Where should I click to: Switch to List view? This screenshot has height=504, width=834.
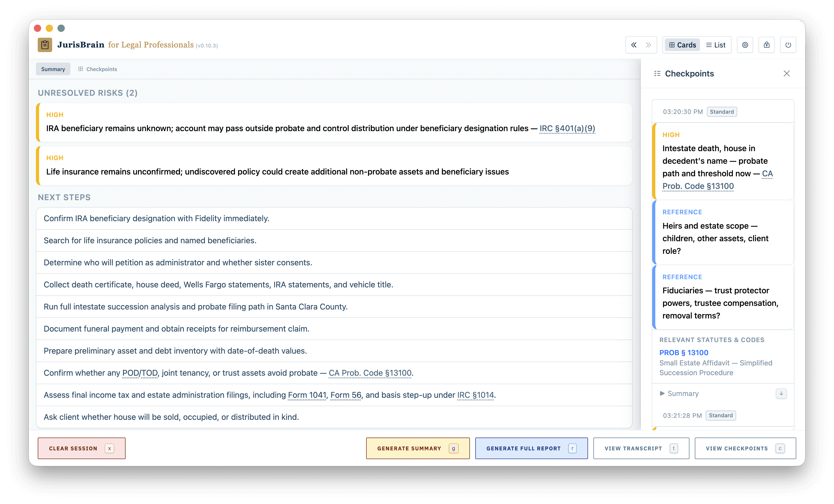click(x=716, y=45)
